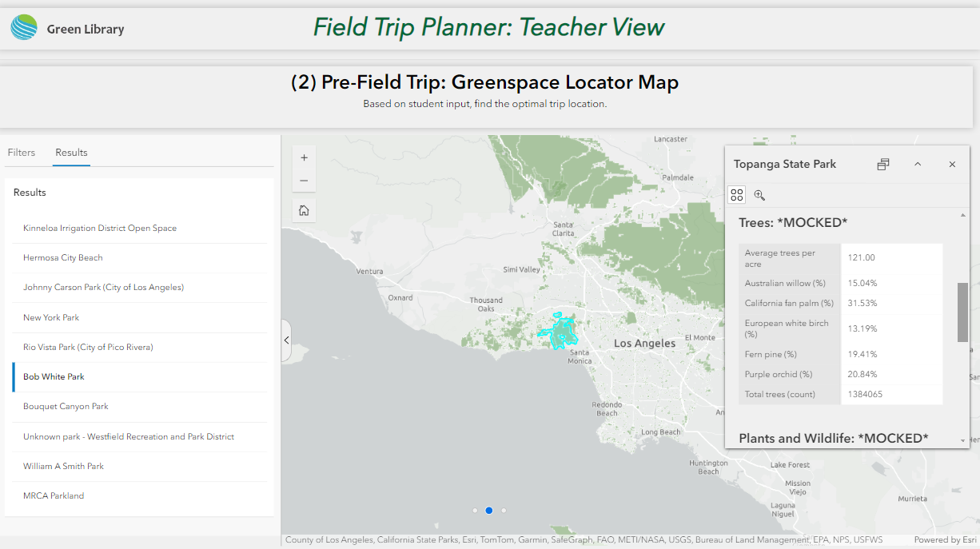Switch to the Filters tab
980x549 pixels.
[x=22, y=153]
